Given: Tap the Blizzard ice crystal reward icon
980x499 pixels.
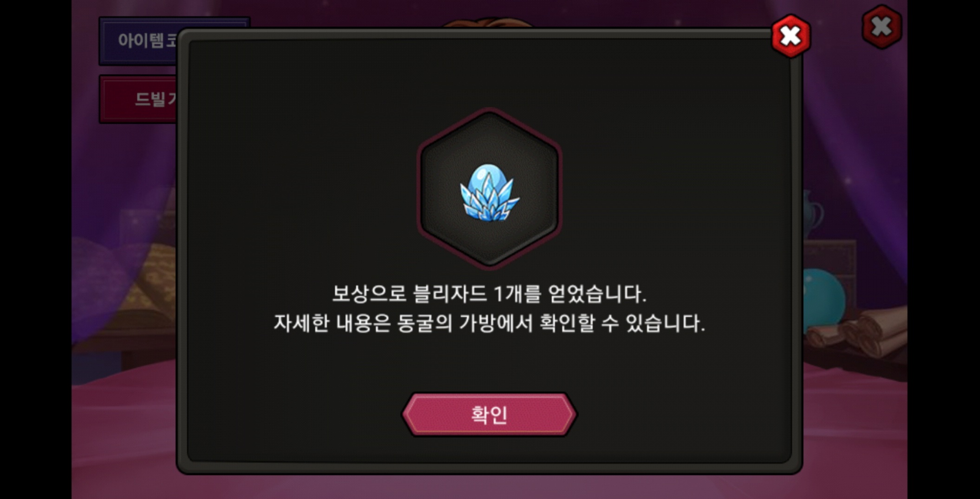Looking at the screenshot, I should tap(489, 193).
